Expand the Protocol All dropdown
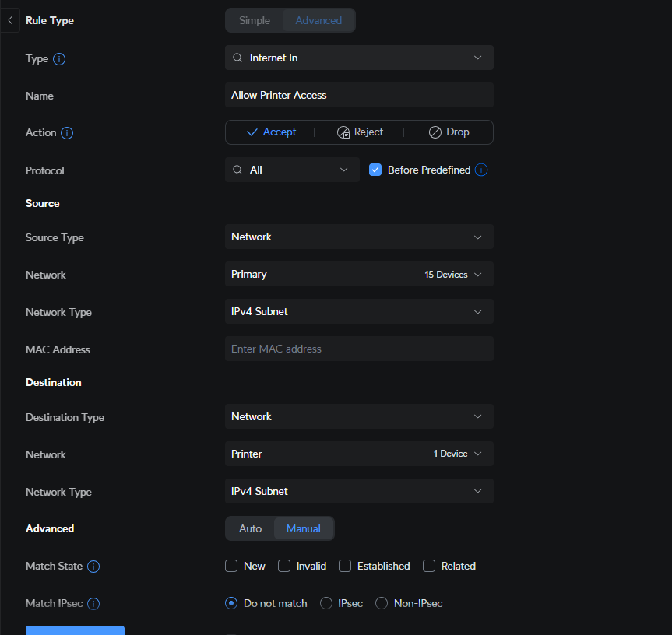 292,170
